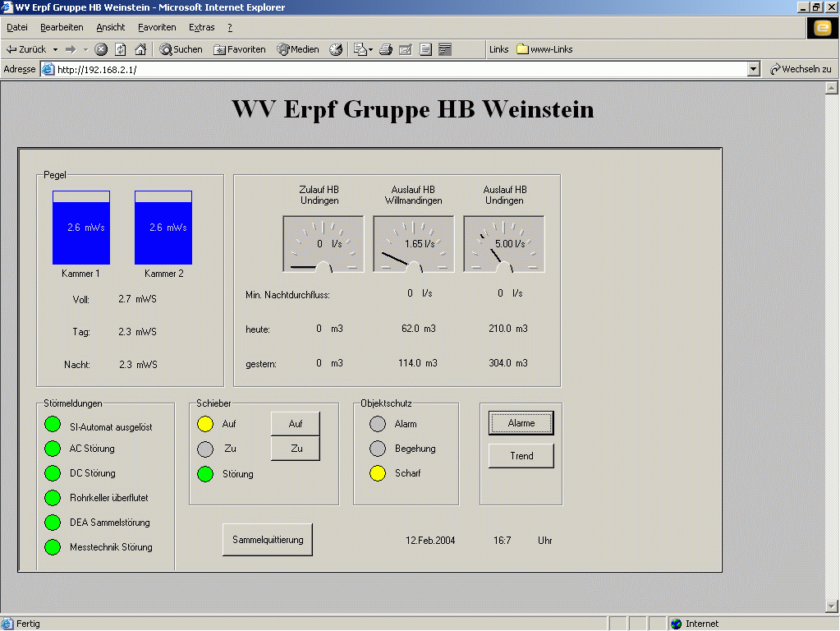Click the SI-Automat ausgelöst indicator

(x=53, y=424)
